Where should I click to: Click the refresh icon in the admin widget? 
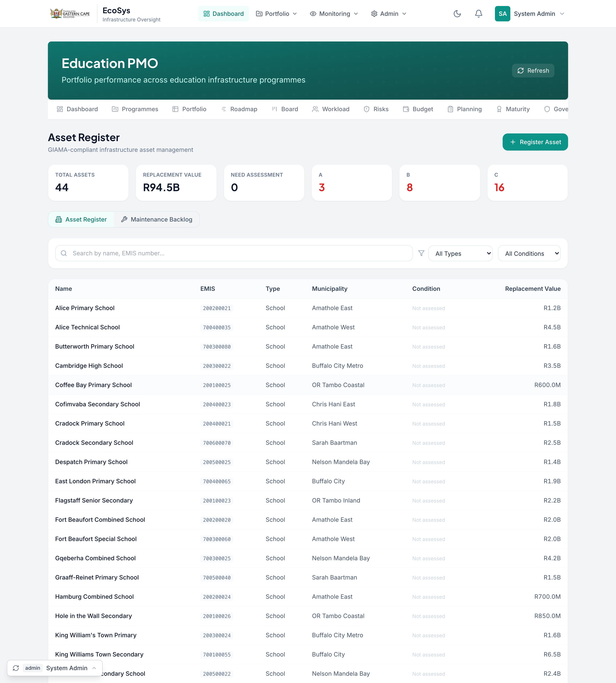pyautogui.click(x=16, y=668)
